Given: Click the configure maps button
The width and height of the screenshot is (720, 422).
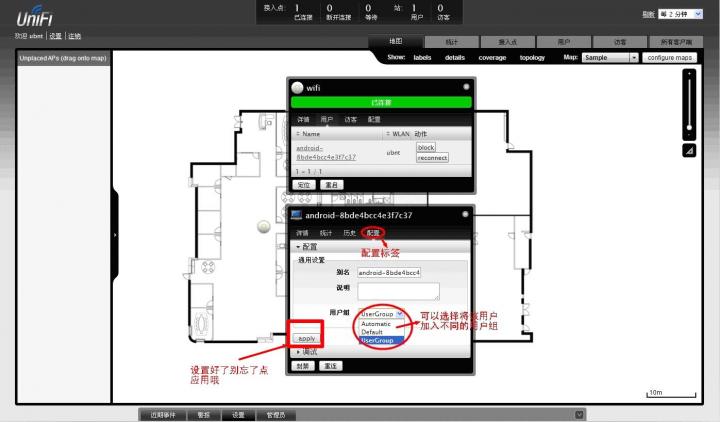Looking at the screenshot, I should 669,57.
